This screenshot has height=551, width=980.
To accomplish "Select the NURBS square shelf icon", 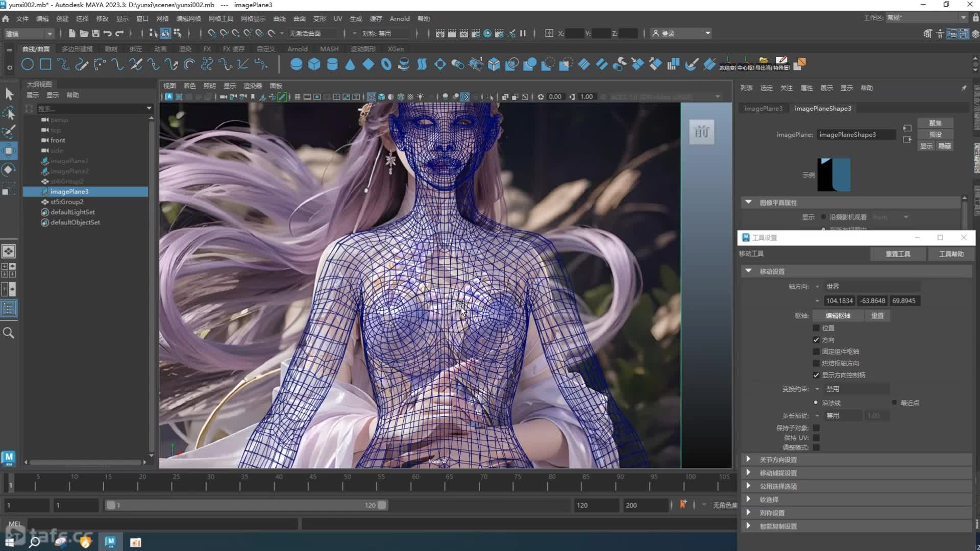I will pyautogui.click(x=45, y=64).
